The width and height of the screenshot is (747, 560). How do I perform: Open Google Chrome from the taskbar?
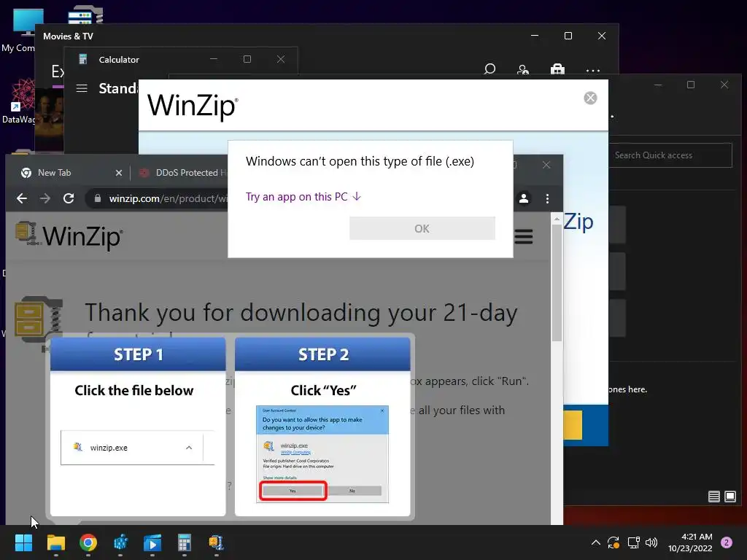tap(88, 542)
